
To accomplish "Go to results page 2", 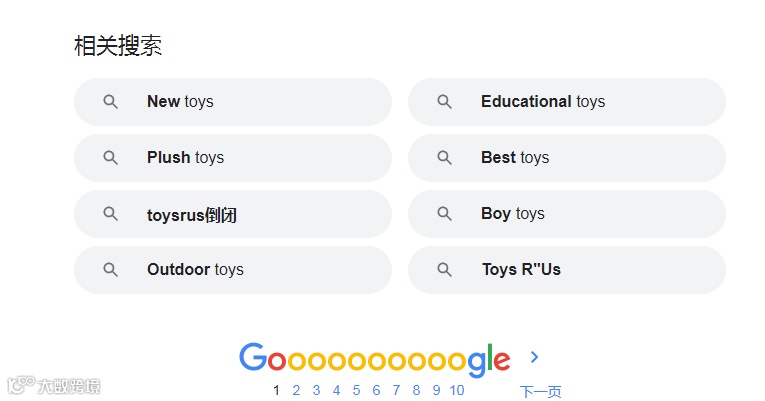I will 296,390.
